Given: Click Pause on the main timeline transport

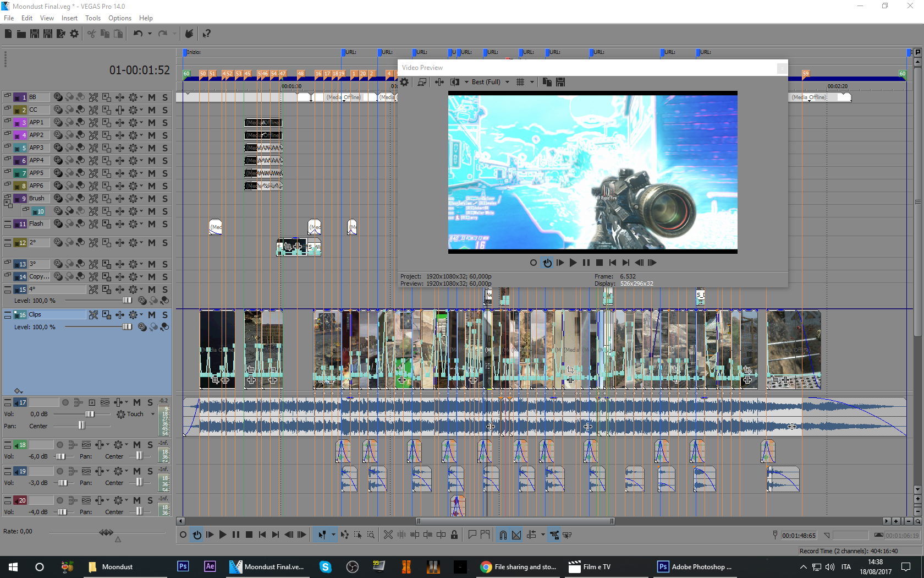Looking at the screenshot, I should 236,535.
